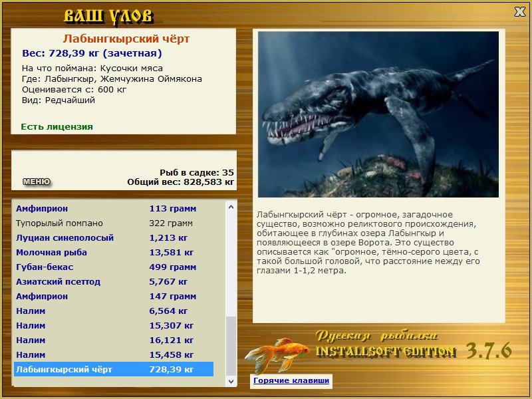Image resolution: width=532 pixels, height=399 pixels.
Task: Click Общий вес: 828,583 кг text
Action: [180, 182]
